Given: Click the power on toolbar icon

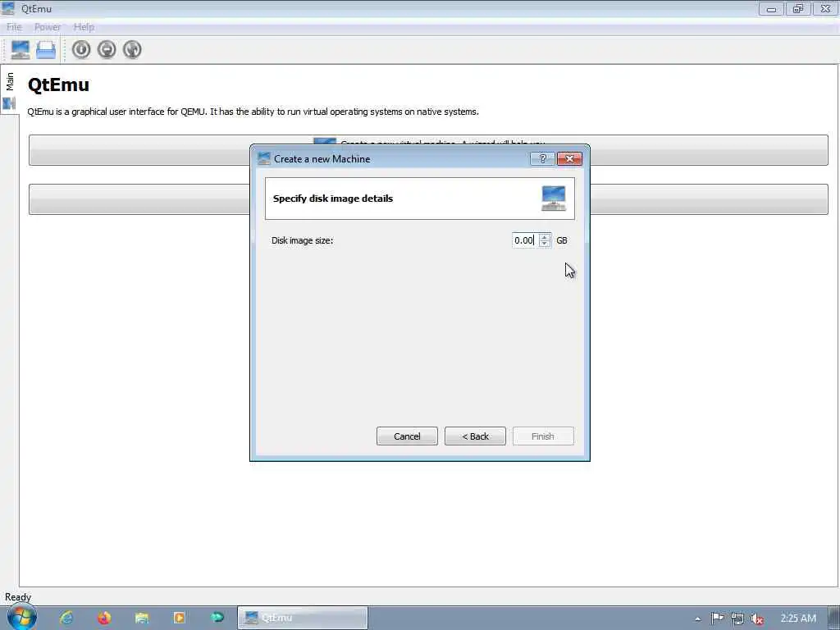Looking at the screenshot, I should [x=81, y=50].
